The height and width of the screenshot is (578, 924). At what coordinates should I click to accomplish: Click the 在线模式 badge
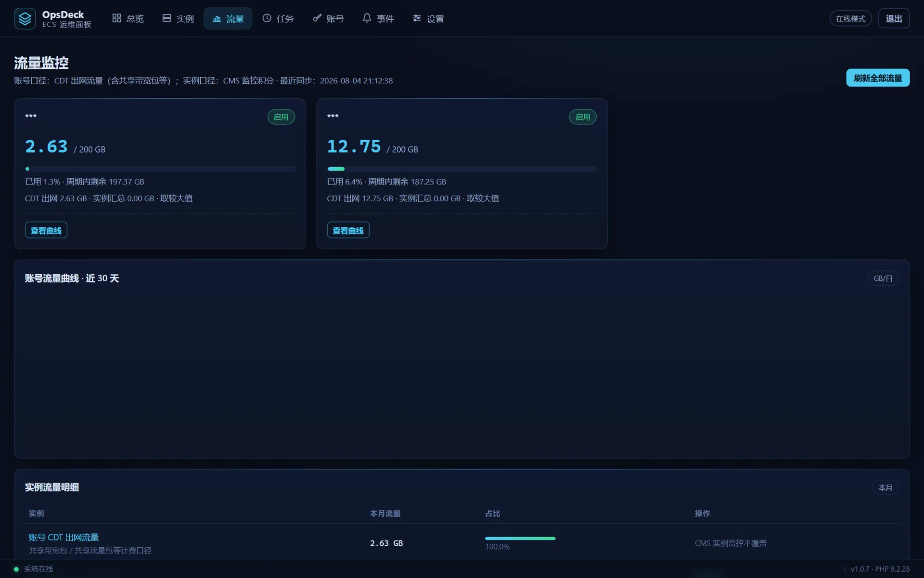point(850,19)
